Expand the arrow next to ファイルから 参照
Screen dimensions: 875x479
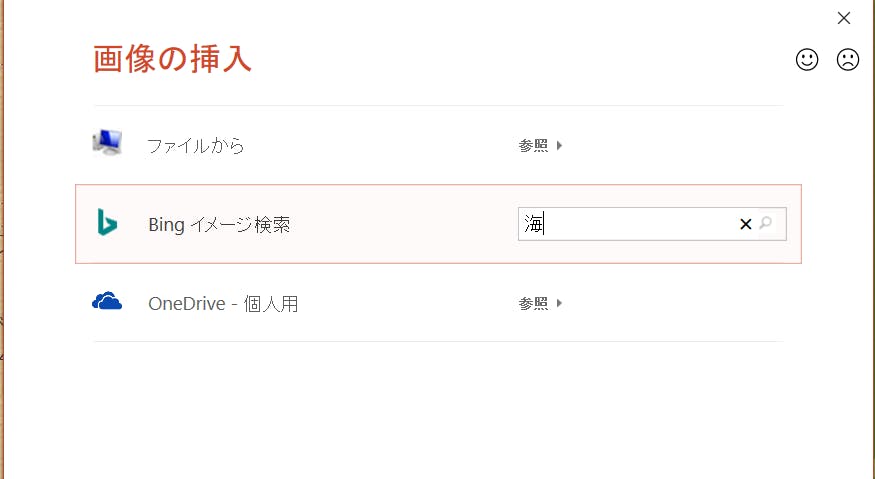click(560, 146)
